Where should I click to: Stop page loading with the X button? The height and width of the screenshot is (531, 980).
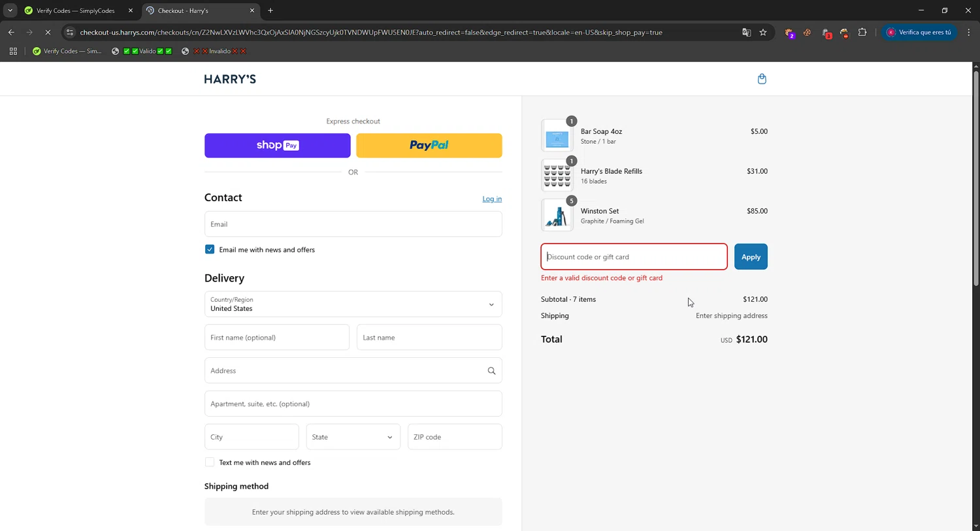(x=48, y=32)
